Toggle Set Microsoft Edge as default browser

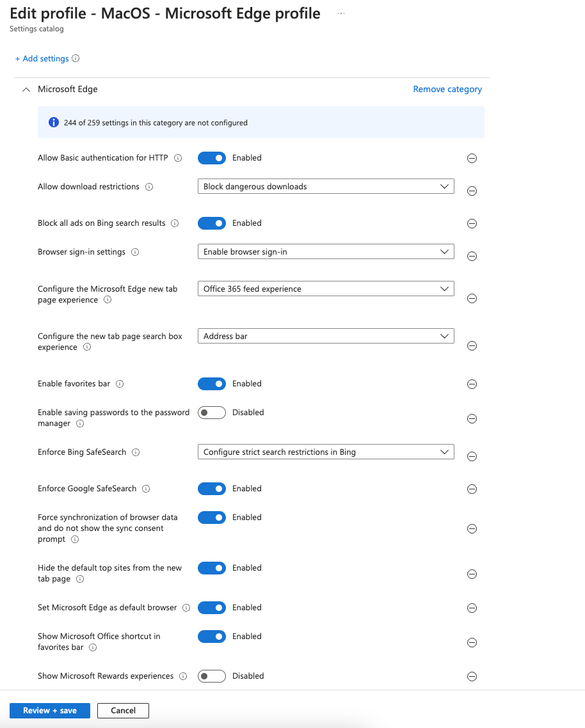[x=212, y=608]
